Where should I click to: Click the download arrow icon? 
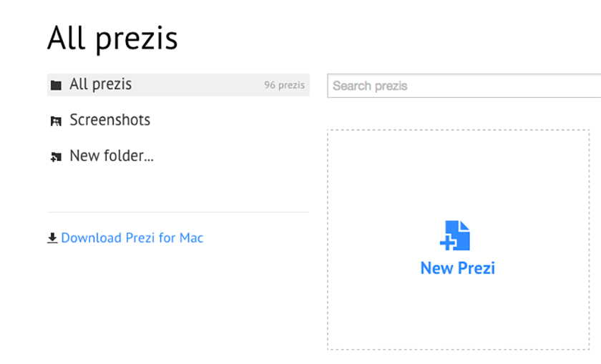click(x=52, y=238)
